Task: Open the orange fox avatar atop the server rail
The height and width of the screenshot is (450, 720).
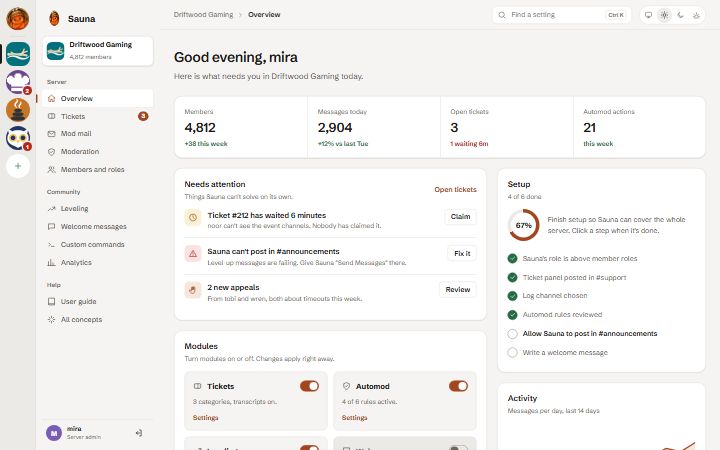Action: [17, 18]
